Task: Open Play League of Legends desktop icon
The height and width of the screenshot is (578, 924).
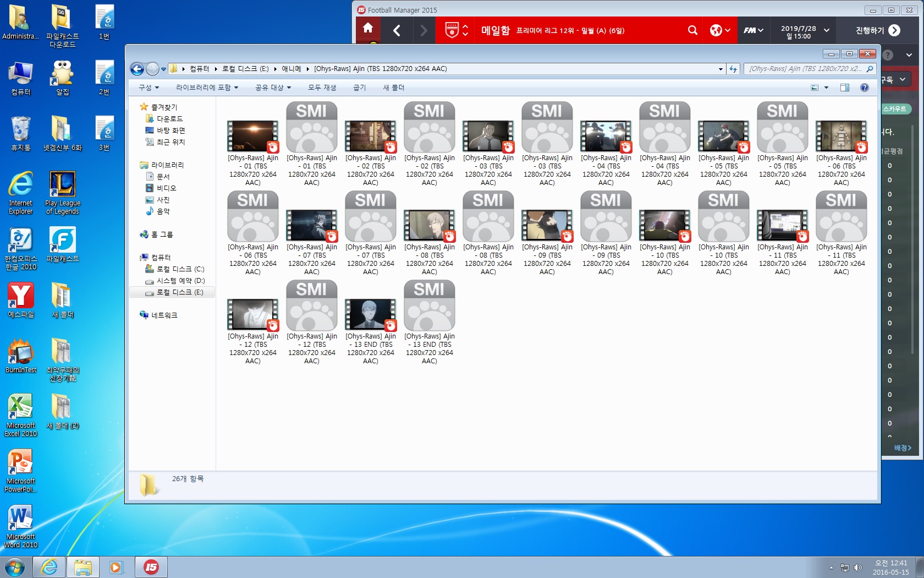Action: coord(63,192)
